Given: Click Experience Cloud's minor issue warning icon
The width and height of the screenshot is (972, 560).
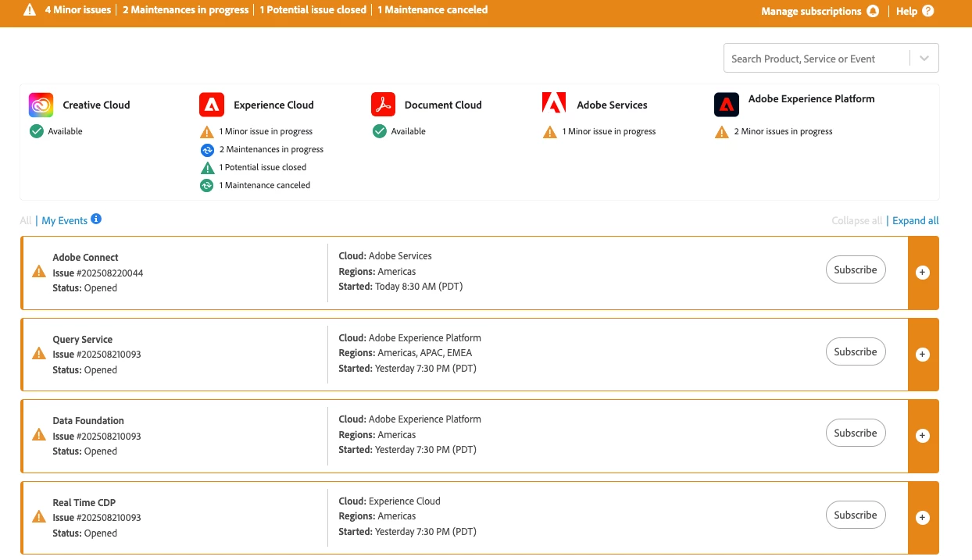Looking at the screenshot, I should [206, 131].
